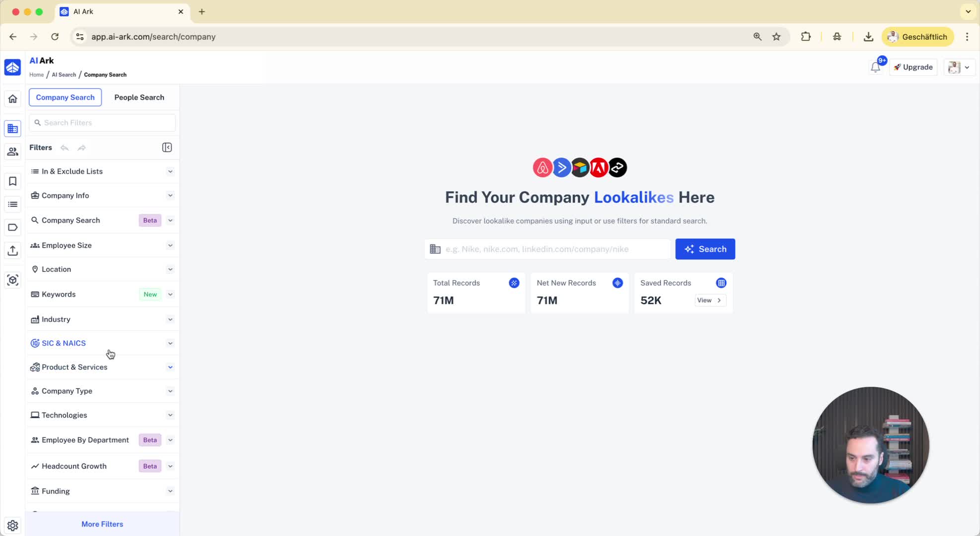Collapse the filters panel icon

coord(167,147)
